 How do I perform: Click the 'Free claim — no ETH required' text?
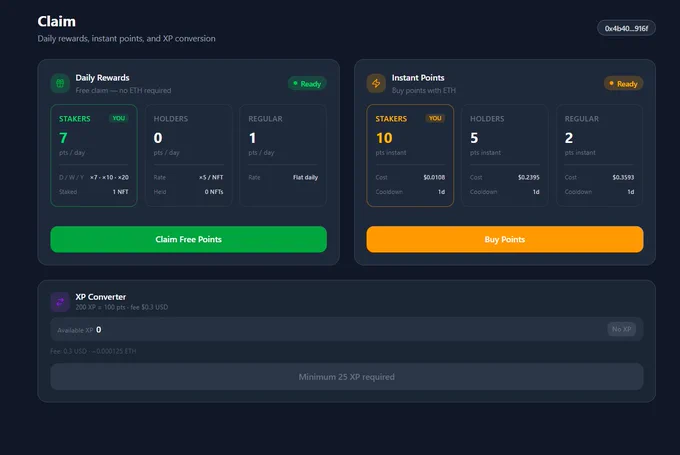point(123,90)
